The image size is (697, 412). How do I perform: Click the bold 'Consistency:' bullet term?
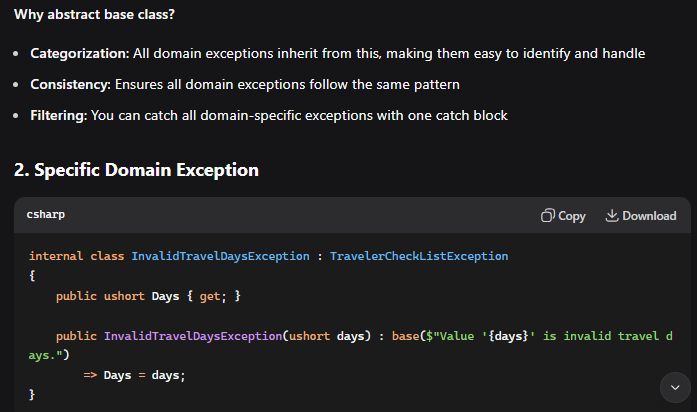click(x=70, y=84)
